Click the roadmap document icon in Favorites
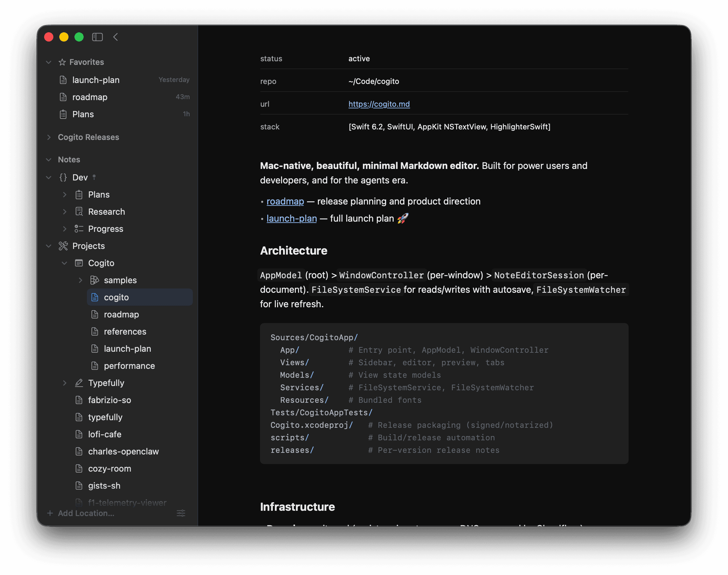The image size is (728, 575). click(x=63, y=97)
